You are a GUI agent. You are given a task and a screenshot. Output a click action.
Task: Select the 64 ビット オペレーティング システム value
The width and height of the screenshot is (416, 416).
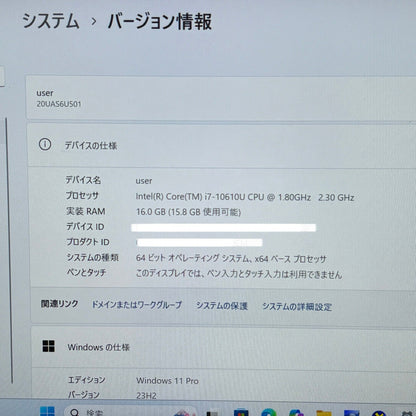coord(231,259)
